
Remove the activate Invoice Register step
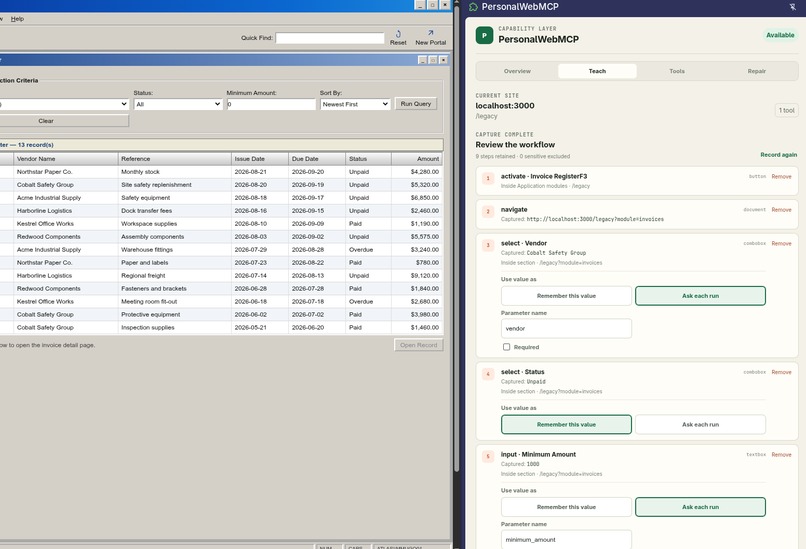point(781,176)
